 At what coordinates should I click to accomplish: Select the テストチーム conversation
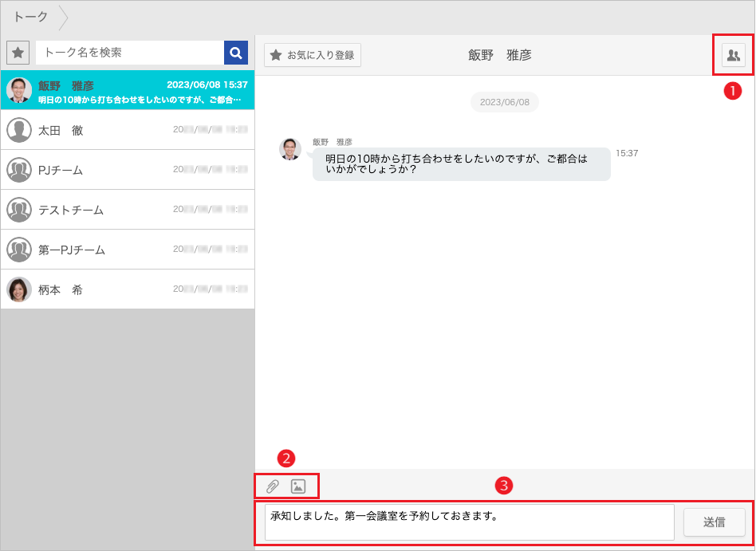128,210
